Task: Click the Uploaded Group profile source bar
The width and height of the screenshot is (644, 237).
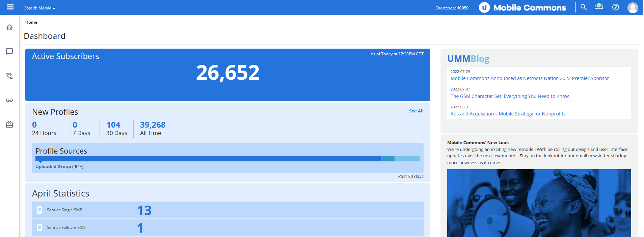Action: click(208, 159)
